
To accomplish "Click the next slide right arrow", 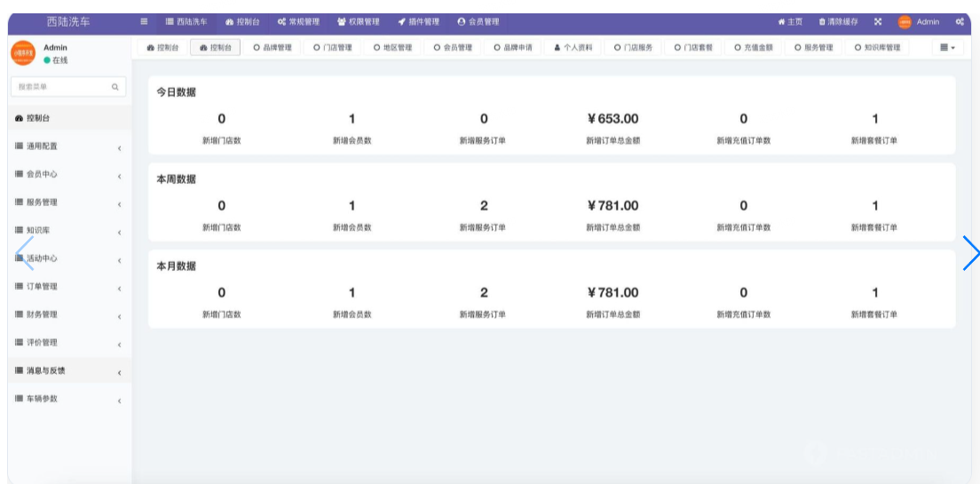I will pos(970,253).
